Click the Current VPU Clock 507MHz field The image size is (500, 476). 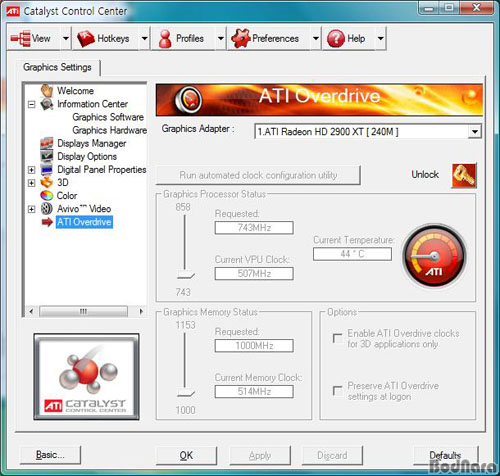tap(254, 274)
